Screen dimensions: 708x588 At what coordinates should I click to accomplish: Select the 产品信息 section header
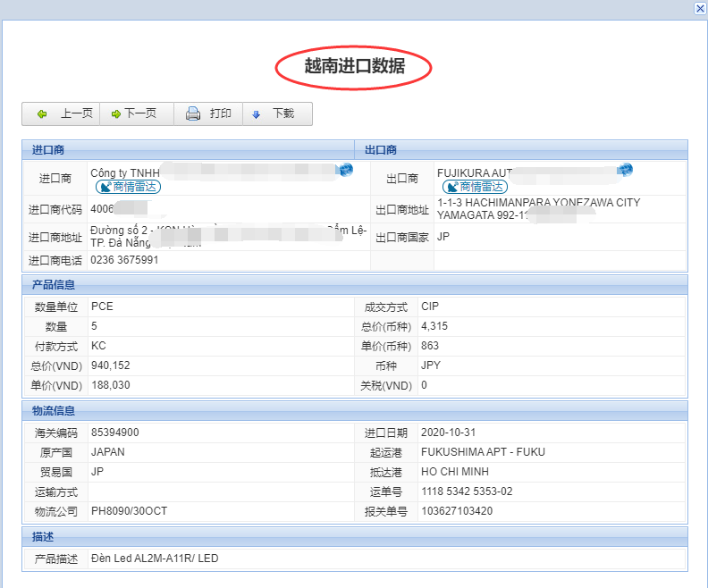coord(53,285)
